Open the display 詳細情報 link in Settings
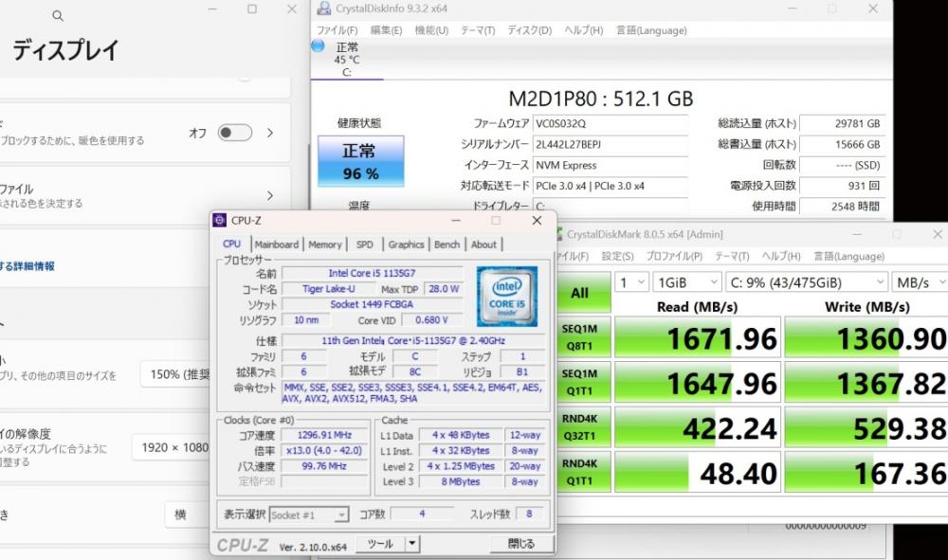 [27, 266]
